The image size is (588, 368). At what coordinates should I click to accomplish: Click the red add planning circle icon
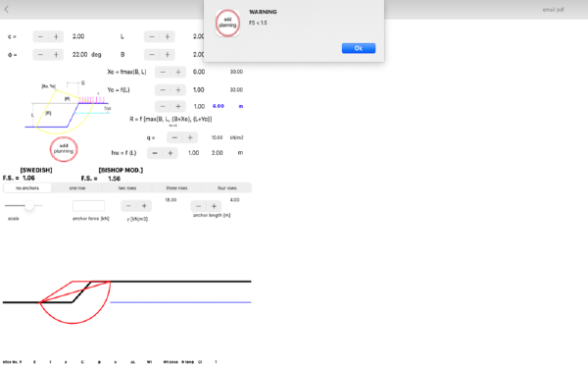coord(64,149)
